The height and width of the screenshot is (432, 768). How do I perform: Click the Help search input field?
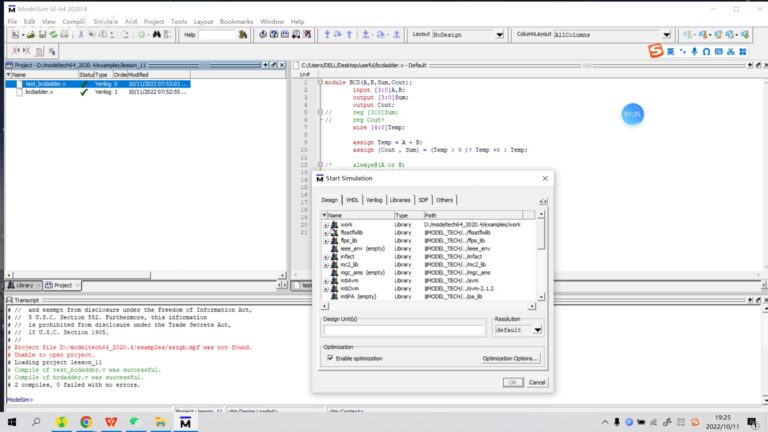coord(216,35)
